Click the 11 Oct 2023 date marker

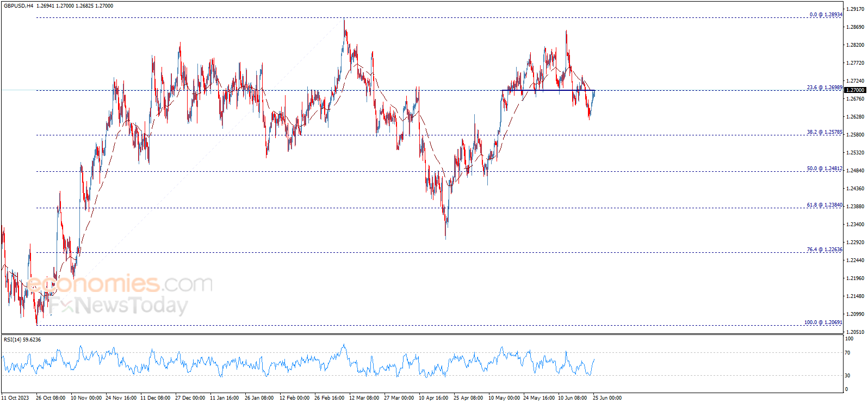(x=15, y=398)
